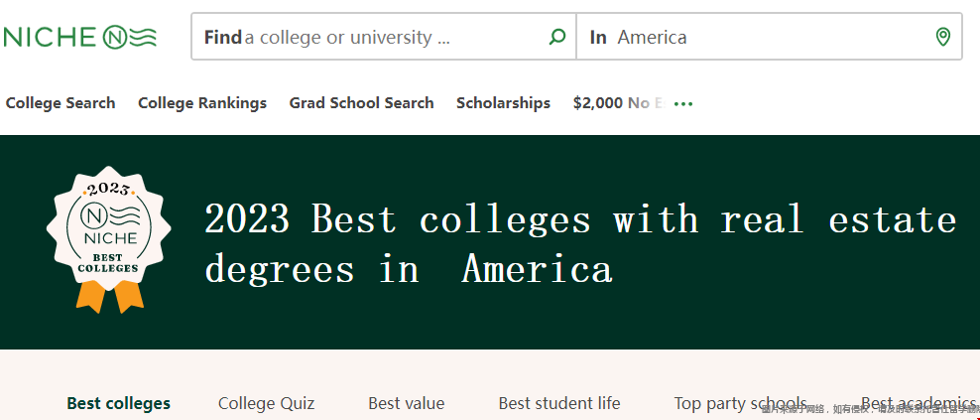Click the green search magnifier icon
The height and width of the screenshot is (420, 980).
(556, 37)
